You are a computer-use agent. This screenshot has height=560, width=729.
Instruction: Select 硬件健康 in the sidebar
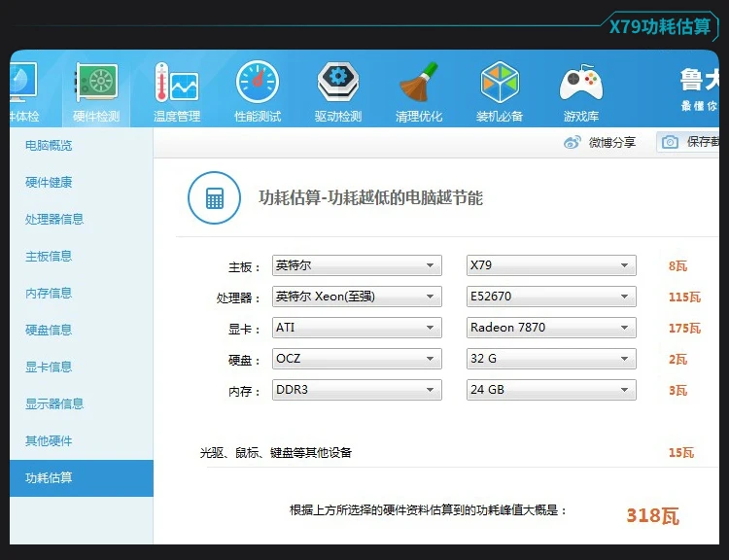tap(49, 183)
